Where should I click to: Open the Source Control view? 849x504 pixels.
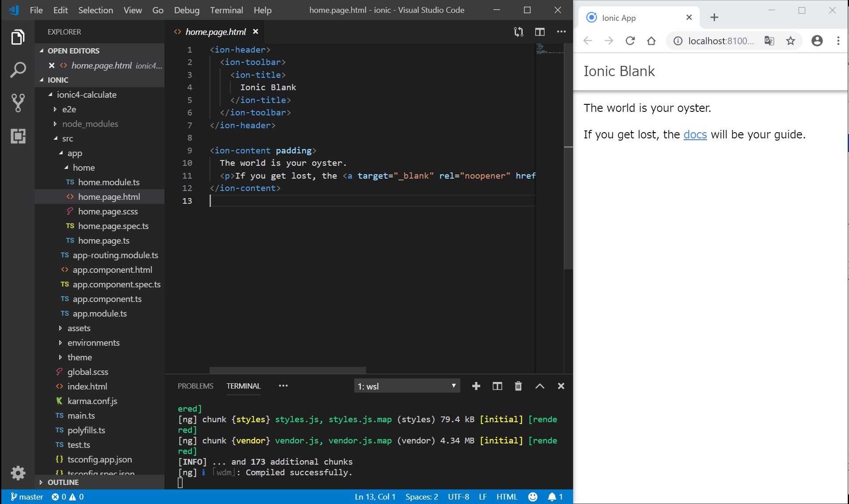[18, 103]
